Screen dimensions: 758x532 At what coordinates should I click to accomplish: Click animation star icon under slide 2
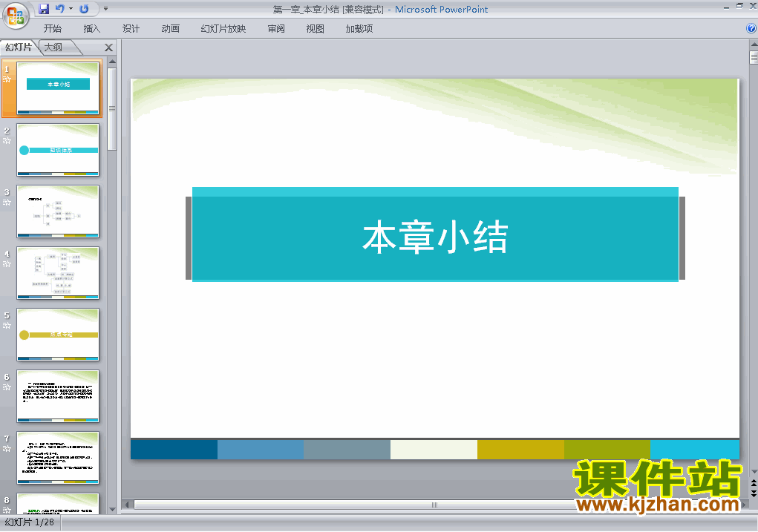(x=7, y=141)
